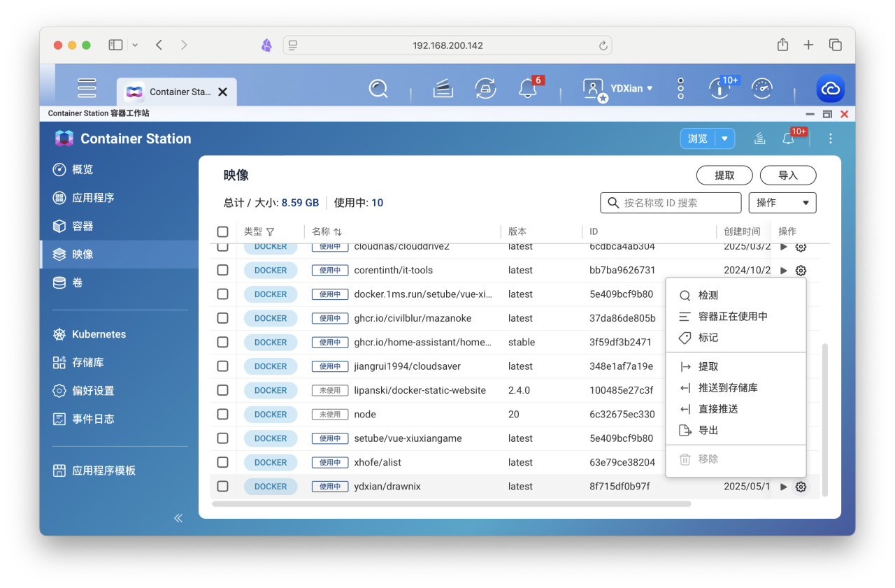895x588 pixels.
Task: Open the gear settings for ydxian/drawnix
Action: (x=801, y=487)
